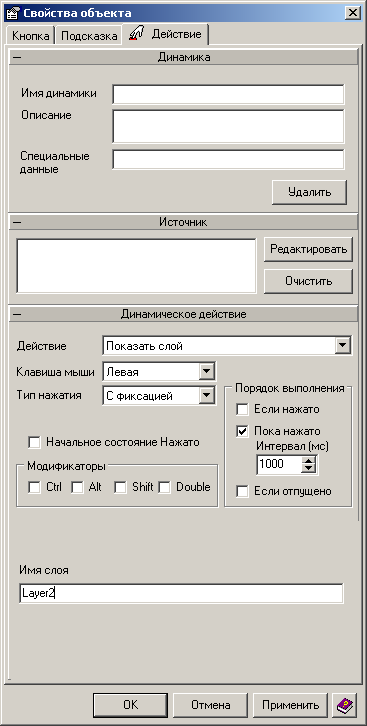Click the Применить button
The image size is (367, 726).
click(x=291, y=705)
